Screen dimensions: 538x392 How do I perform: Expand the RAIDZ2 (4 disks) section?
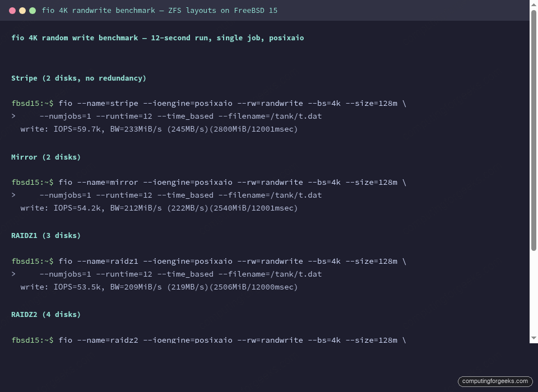46,314
